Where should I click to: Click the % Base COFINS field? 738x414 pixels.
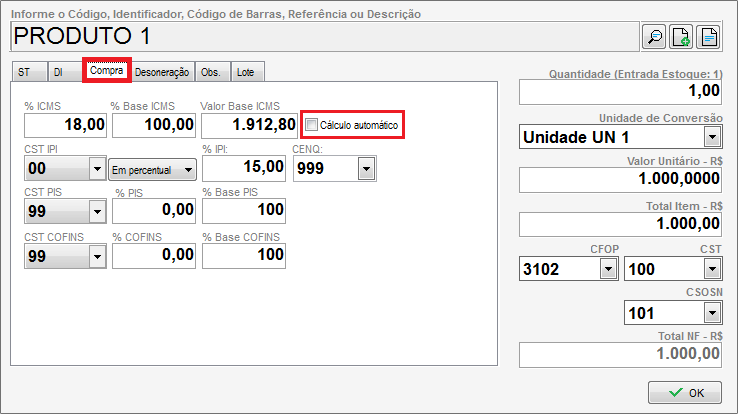pyautogui.click(x=244, y=255)
